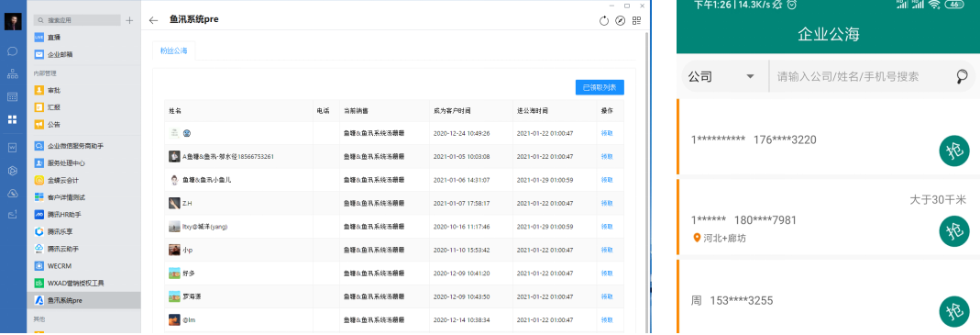
Task: Click the 搜索应用 search box
Action: pyautogui.click(x=77, y=21)
